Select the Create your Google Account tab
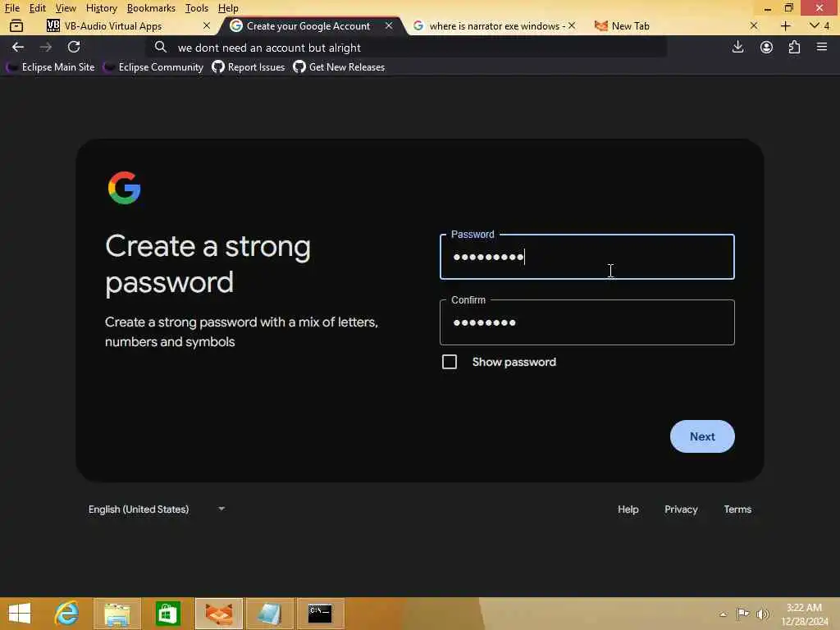The width and height of the screenshot is (840, 630). [308, 25]
